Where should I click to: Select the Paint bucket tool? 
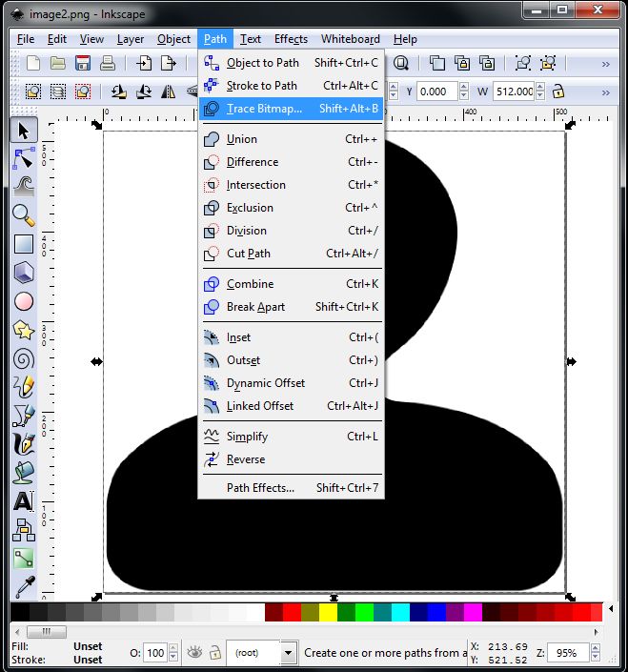(x=24, y=473)
